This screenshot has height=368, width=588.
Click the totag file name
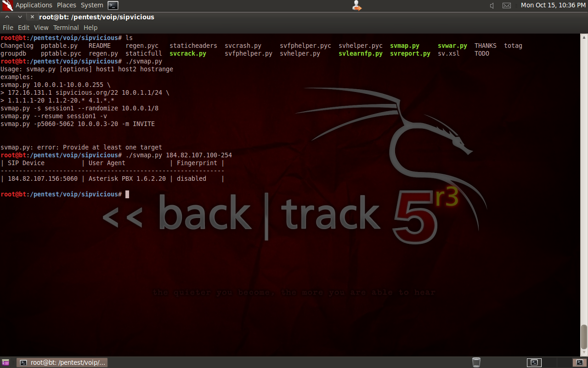coord(513,46)
